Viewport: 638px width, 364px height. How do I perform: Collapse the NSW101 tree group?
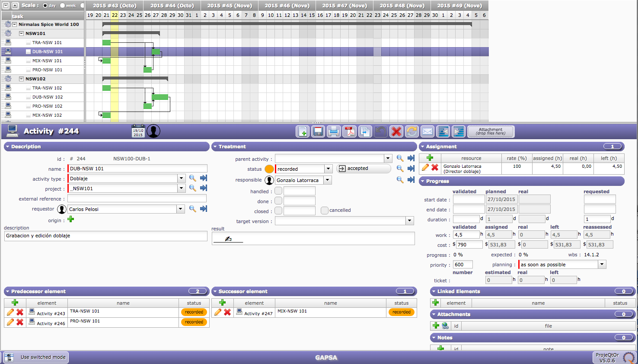pyautogui.click(x=21, y=33)
